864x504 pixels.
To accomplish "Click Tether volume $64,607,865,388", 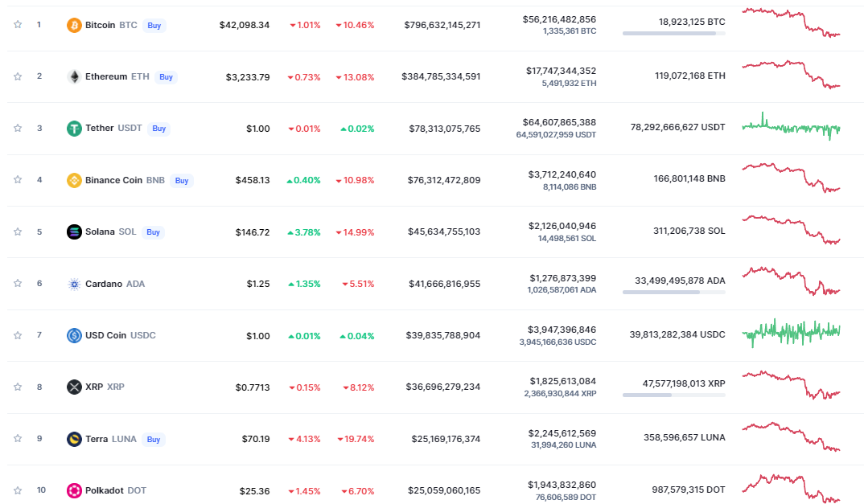I will pos(559,122).
